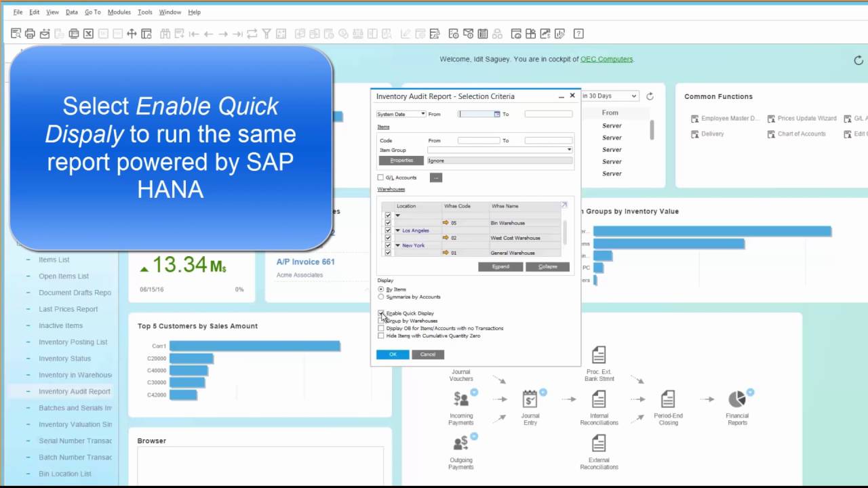Check Hide Items with Cumulative Quantity Zero

tap(381, 335)
